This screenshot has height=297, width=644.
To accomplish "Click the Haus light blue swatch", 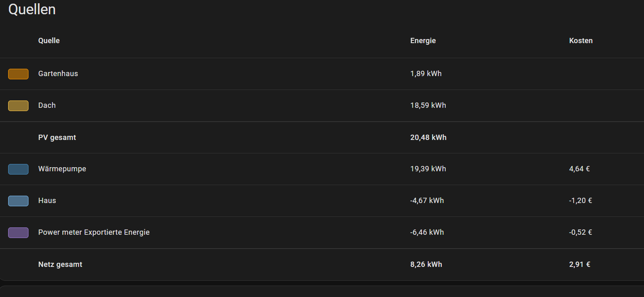I will (18, 201).
